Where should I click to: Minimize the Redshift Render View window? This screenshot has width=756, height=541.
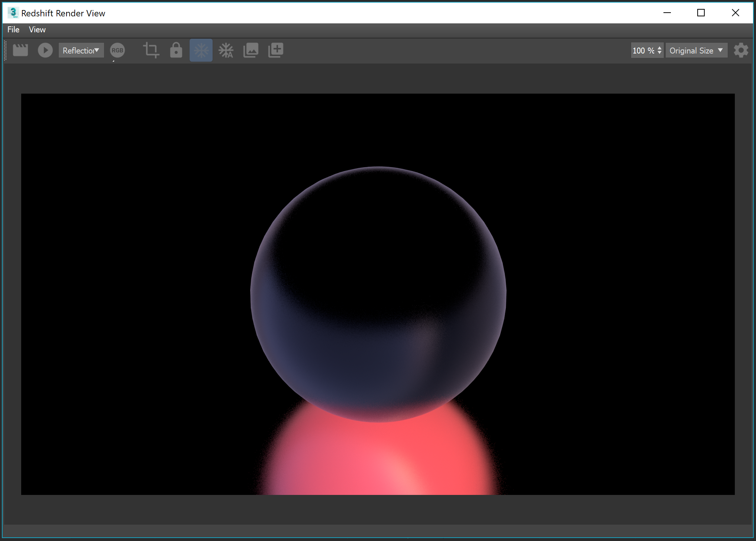[667, 13]
